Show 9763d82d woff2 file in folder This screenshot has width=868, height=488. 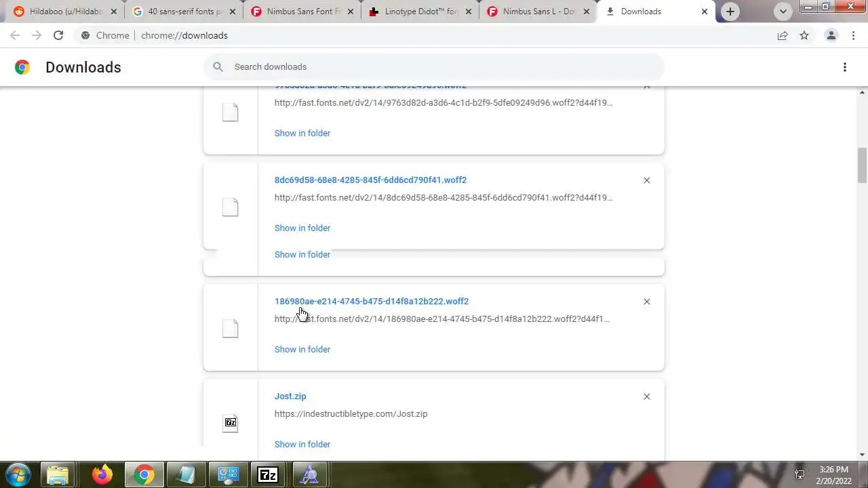[302, 133]
